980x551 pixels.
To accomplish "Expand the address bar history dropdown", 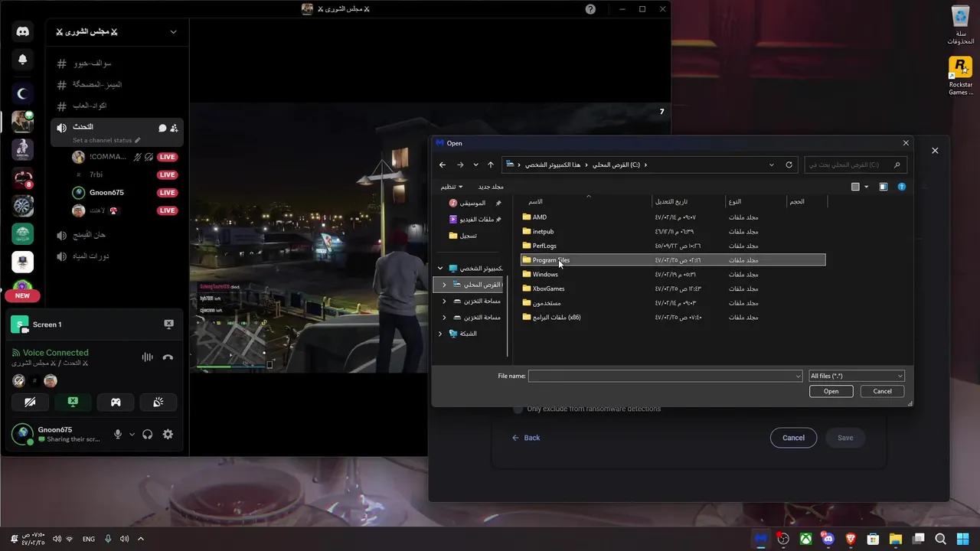I will tap(771, 165).
